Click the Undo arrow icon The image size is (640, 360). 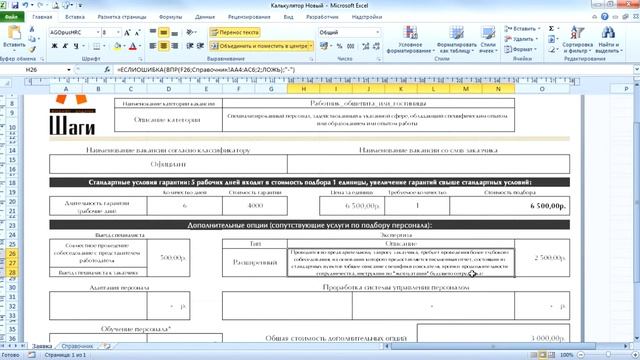tap(26, 5)
